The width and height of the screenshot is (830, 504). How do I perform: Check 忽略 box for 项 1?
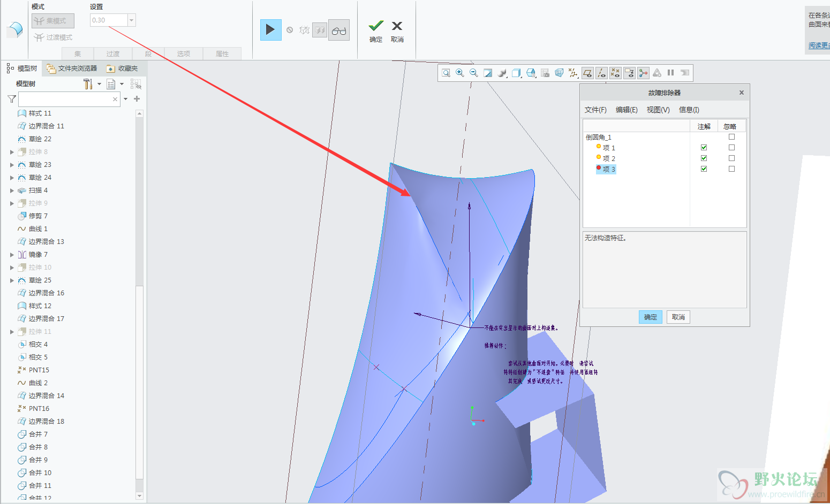pos(731,148)
